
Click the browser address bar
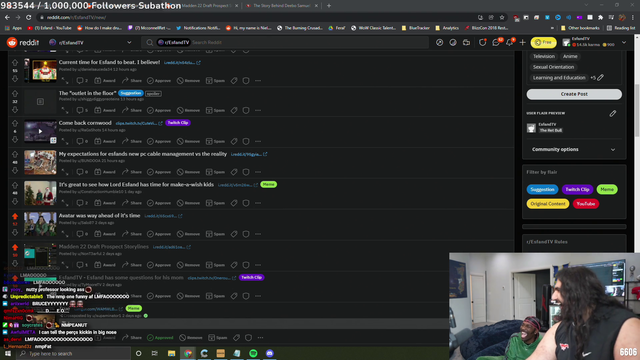pos(257,17)
